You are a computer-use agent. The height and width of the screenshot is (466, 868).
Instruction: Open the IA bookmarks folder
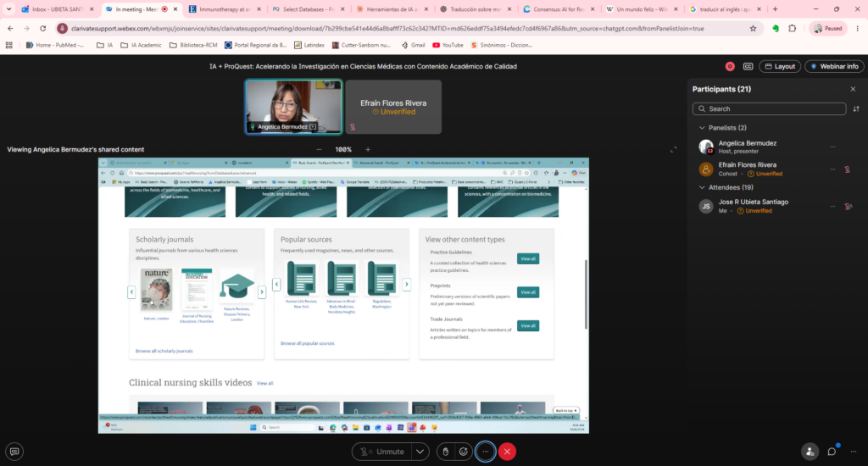click(104, 46)
